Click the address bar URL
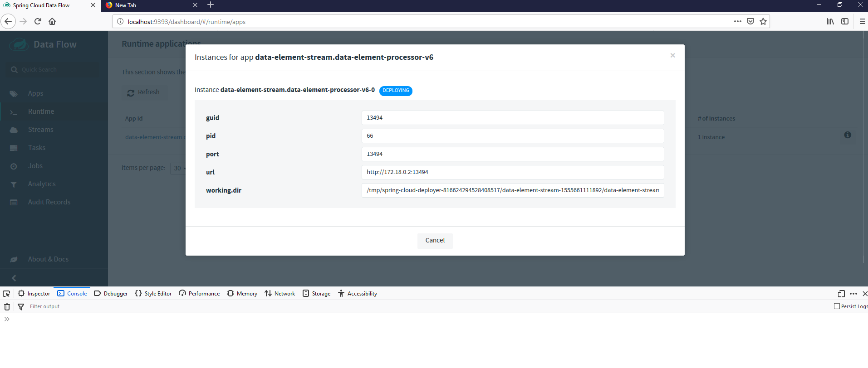 186,22
